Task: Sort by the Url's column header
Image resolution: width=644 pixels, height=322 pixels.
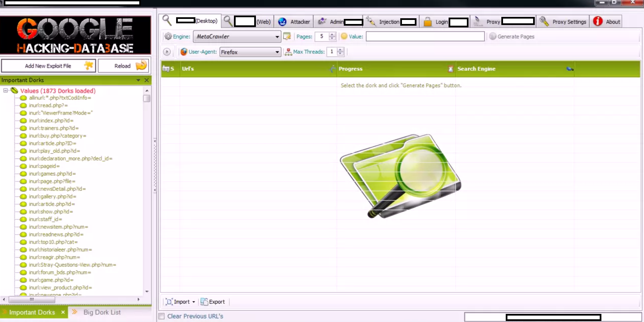Action: 258,69
